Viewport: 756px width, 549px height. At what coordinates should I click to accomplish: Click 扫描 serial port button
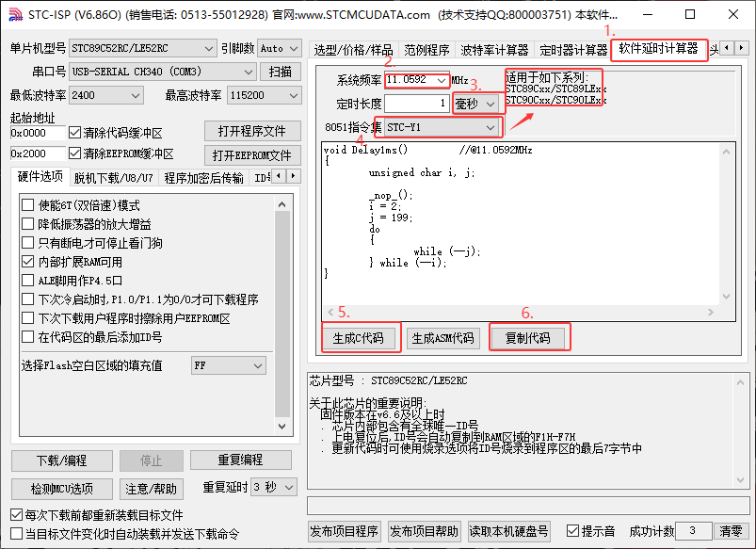coord(281,72)
